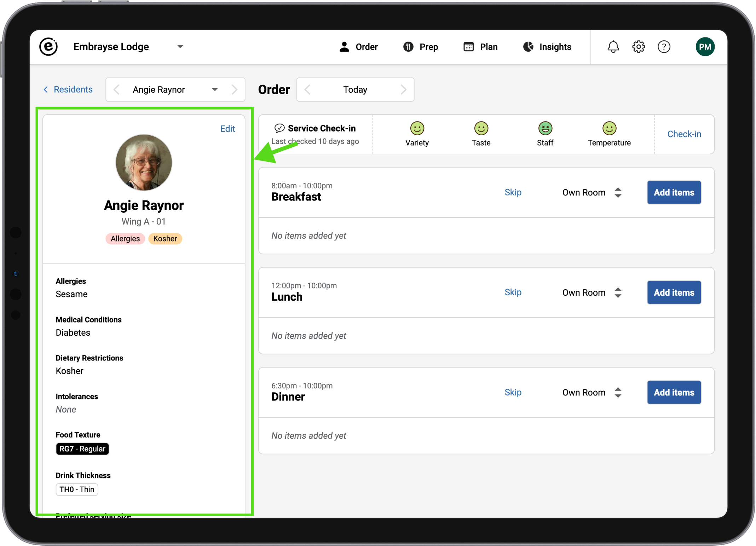Screen dimensions: 756x546
Task: Open the Prep menu
Action: pos(421,47)
